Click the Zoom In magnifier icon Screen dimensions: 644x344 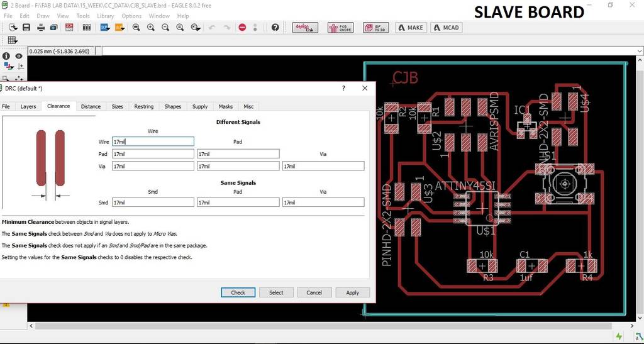tap(151, 28)
